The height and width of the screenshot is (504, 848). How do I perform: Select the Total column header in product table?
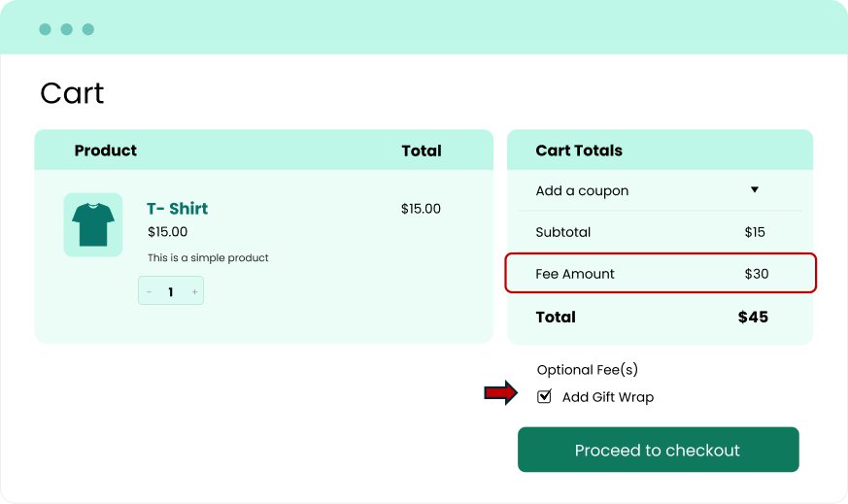click(422, 151)
